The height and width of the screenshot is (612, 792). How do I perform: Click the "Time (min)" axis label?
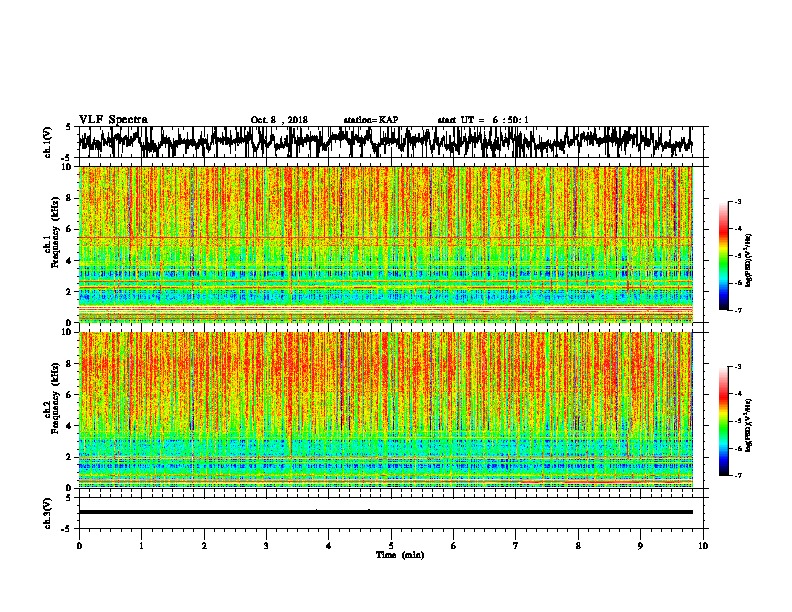click(400, 555)
